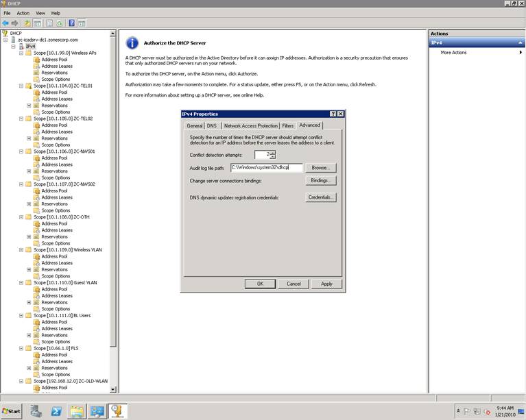Click the Back arrow toolbar icon
This screenshot has height=420, width=526.
pos(5,23)
